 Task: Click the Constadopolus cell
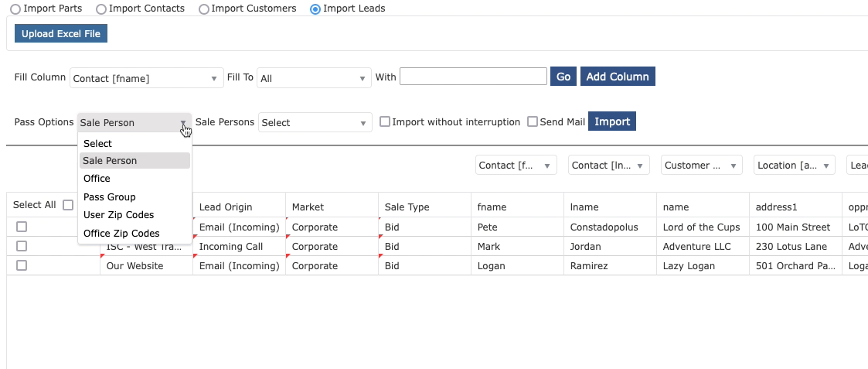pyautogui.click(x=610, y=227)
